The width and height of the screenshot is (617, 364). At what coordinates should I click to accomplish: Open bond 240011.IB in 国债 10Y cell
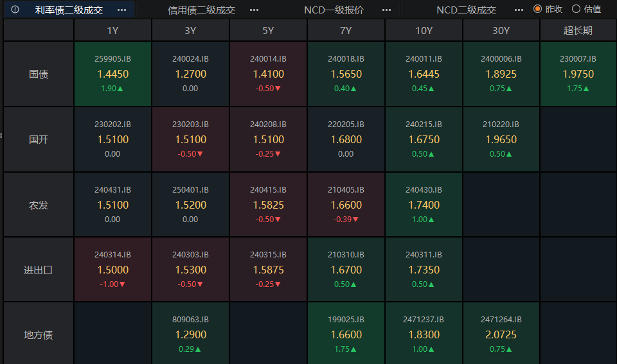click(424, 74)
